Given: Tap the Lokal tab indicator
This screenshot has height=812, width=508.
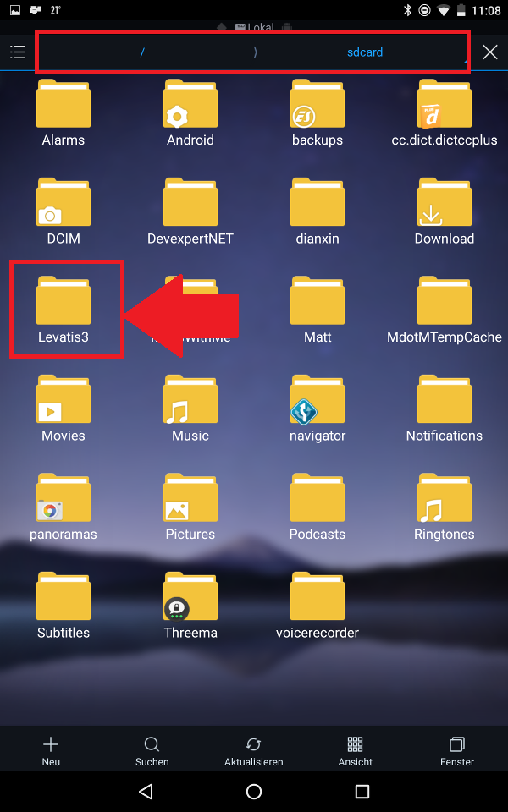Looking at the screenshot, I should (255, 27).
